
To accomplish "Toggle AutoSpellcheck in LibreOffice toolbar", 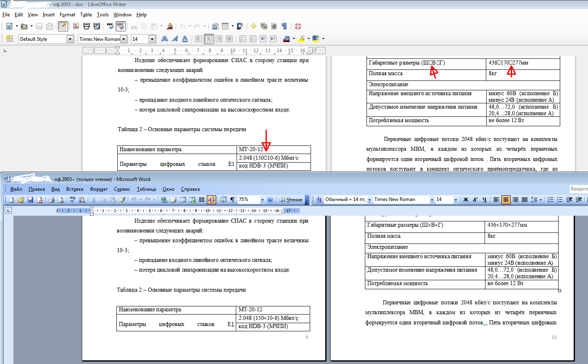I will pos(120,26).
